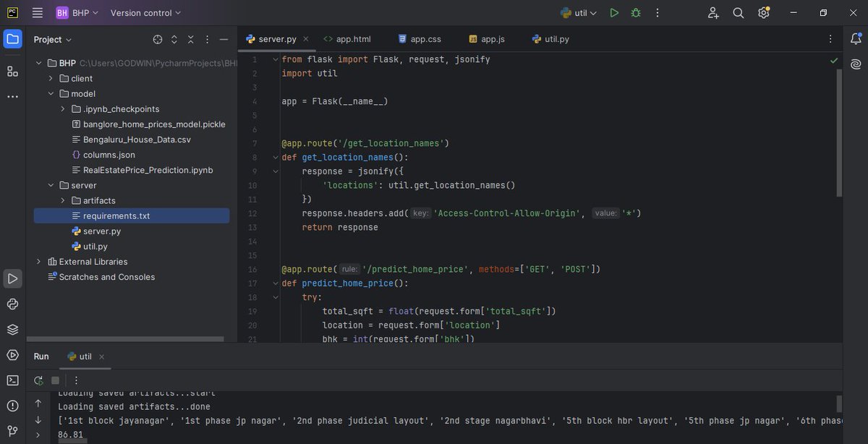
Task: Expand the artifacts folder
Action: [63, 200]
